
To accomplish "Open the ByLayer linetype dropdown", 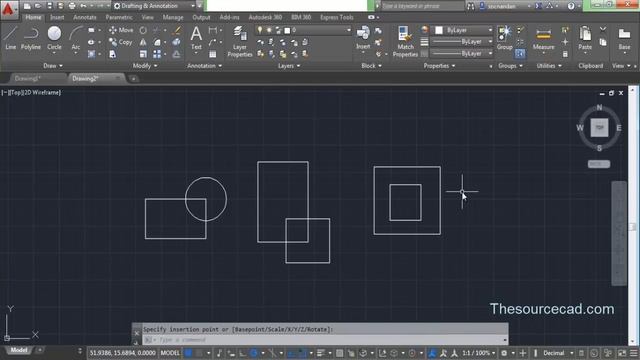I will click(462, 53).
